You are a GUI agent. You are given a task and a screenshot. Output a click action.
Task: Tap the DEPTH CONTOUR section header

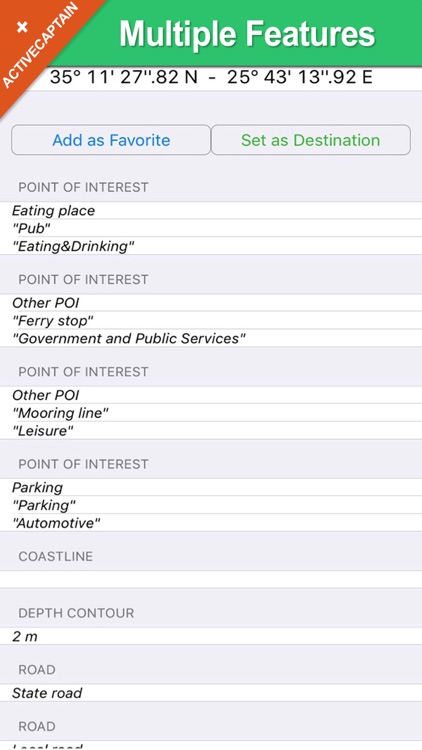pyautogui.click(x=211, y=613)
